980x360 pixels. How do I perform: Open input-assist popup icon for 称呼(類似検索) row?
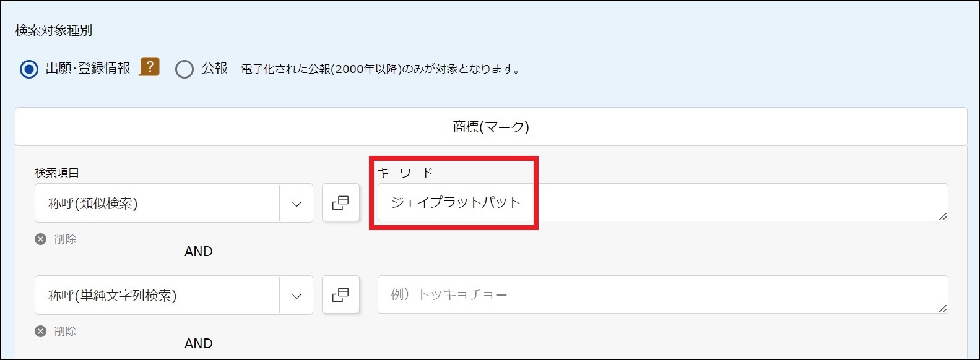pyautogui.click(x=340, y=203)
